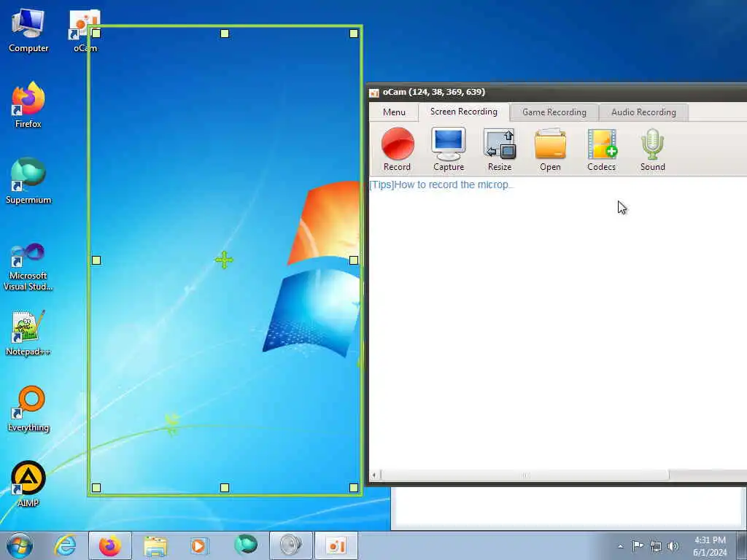The width and height of the screenshot is (747, 560).
Task: Click the left-middle handle of the capture frame
Action: [x=96, y=260]
